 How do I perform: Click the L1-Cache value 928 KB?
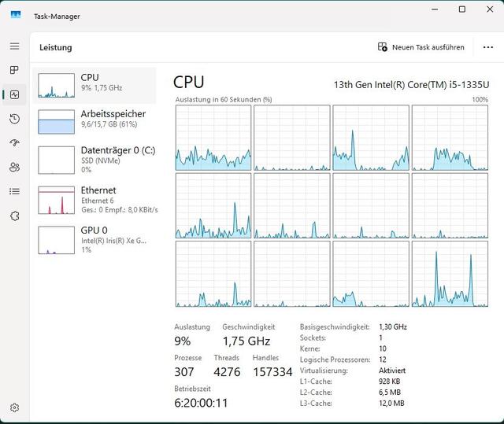(390, 382)
